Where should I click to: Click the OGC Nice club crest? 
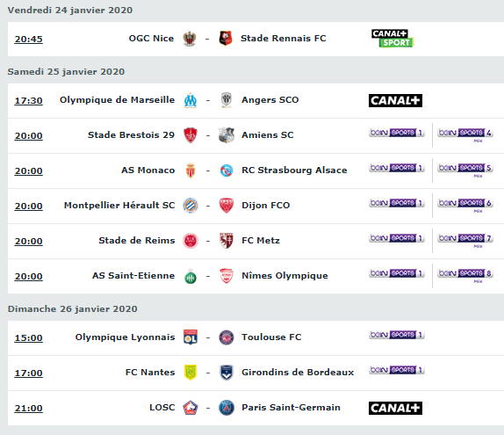pos(190,39)
